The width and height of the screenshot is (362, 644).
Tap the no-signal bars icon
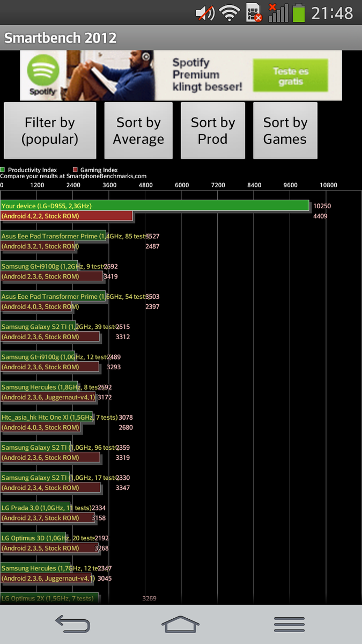point(278,13)
